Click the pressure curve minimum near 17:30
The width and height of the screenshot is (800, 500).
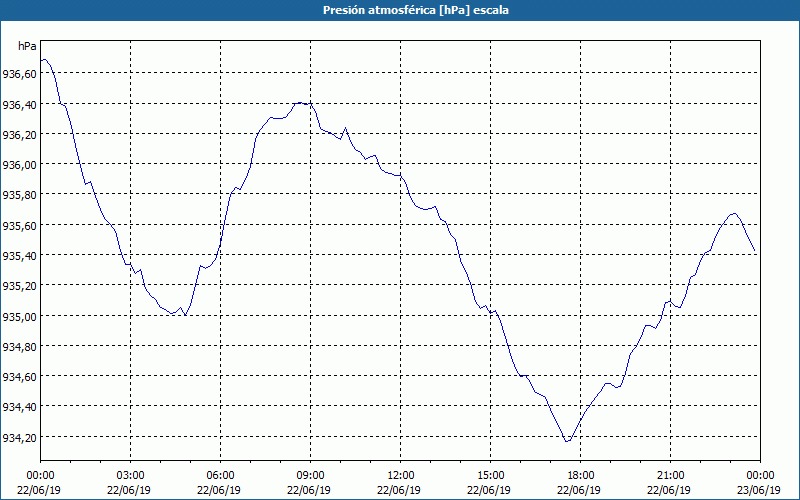pyautogui.click(x=567, y=441)
